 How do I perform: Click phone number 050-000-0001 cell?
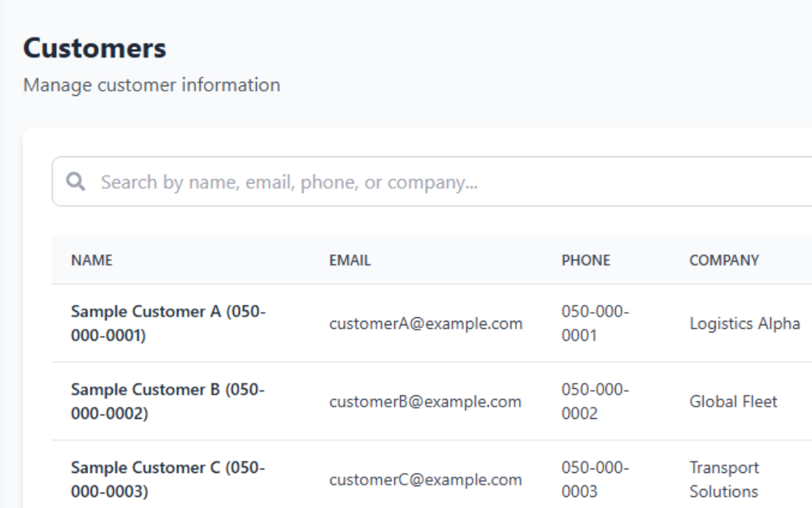(595, 323)
